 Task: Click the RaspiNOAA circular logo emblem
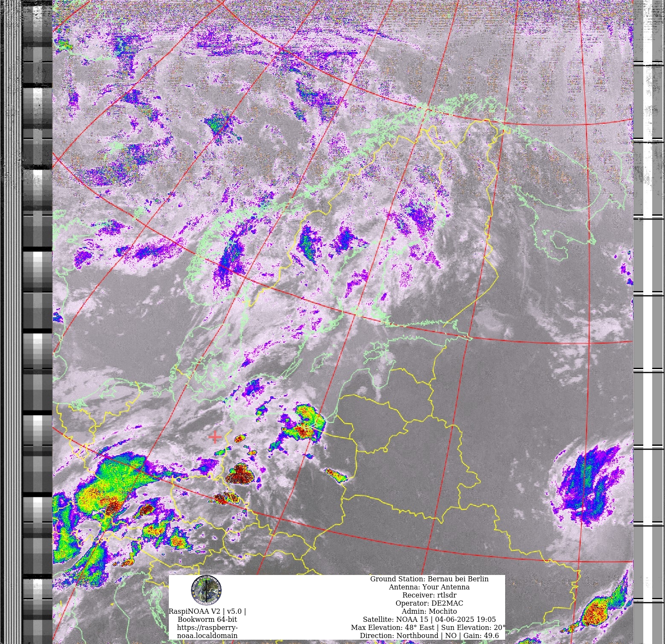coord(206,590)
